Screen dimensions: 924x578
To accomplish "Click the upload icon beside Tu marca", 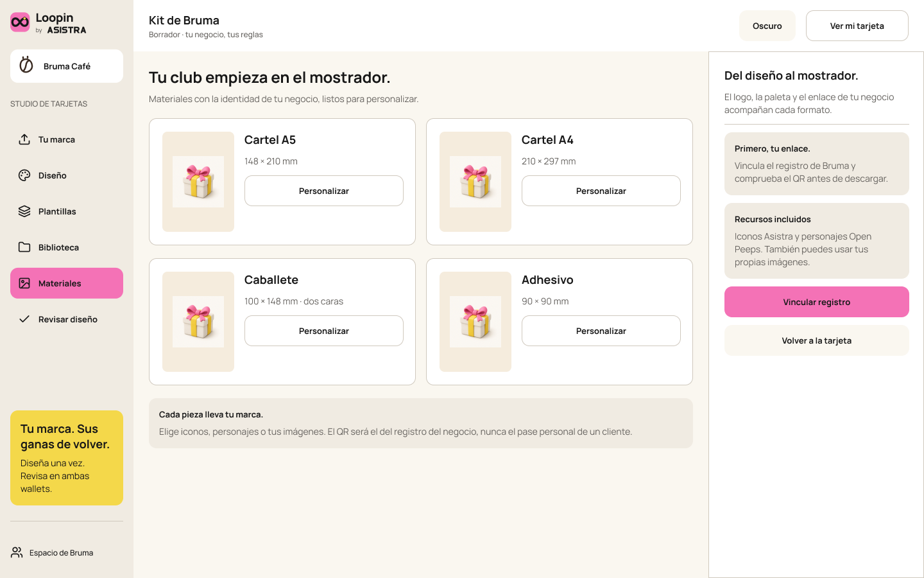I will tap(24, 139).
